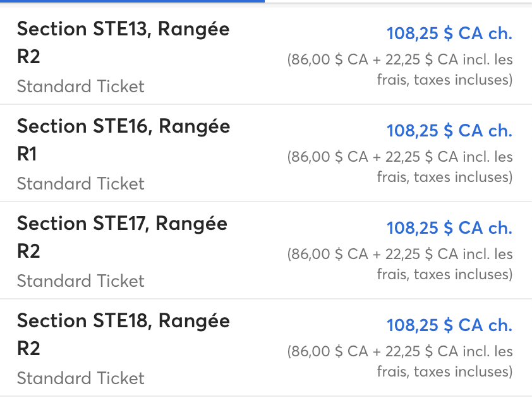Image resolution: width=532 pixels, height=398 pixels.
Task: View fee breakdown text for STE13 listing
Action: coord(400,69)
